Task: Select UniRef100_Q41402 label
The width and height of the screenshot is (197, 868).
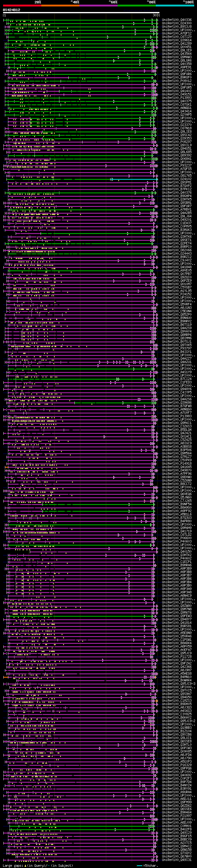Action: 177,91
